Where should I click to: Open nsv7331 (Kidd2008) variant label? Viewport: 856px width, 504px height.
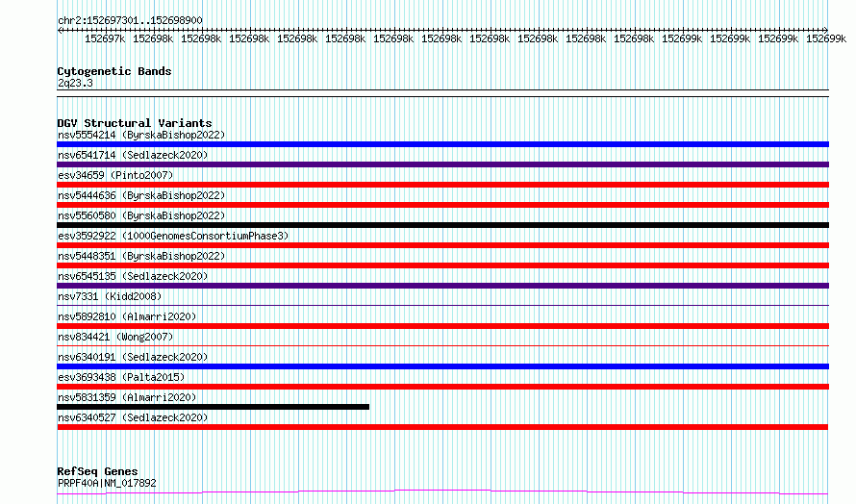(110, 296)
